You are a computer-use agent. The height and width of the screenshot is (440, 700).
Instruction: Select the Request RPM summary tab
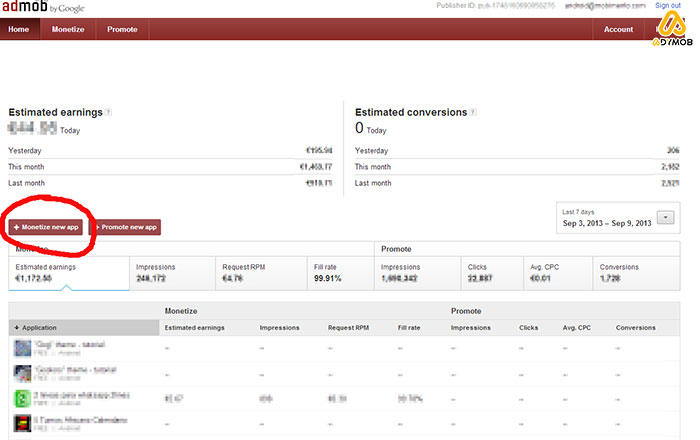261,273
